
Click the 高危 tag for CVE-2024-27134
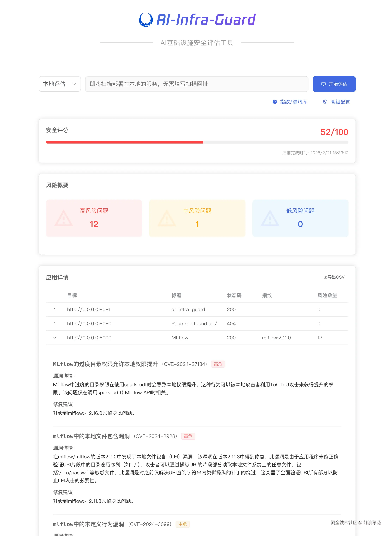click(x=218, y=364)
